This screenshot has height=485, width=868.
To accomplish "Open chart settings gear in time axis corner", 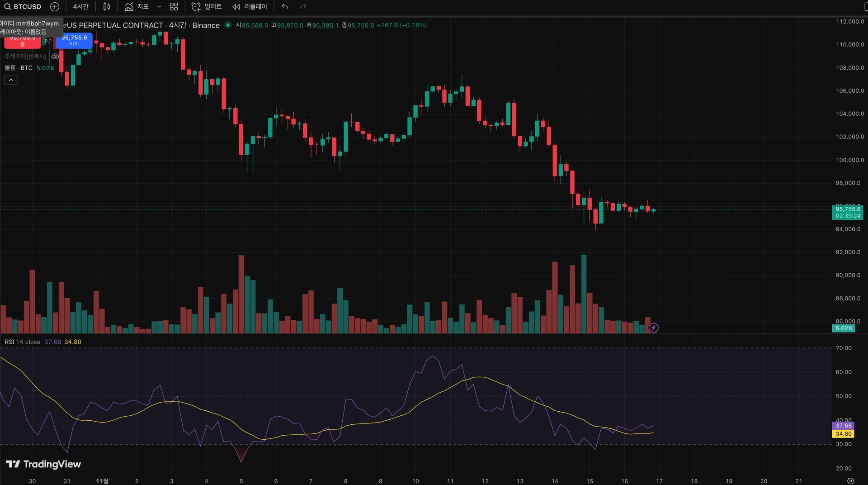I will coord(850,481).
